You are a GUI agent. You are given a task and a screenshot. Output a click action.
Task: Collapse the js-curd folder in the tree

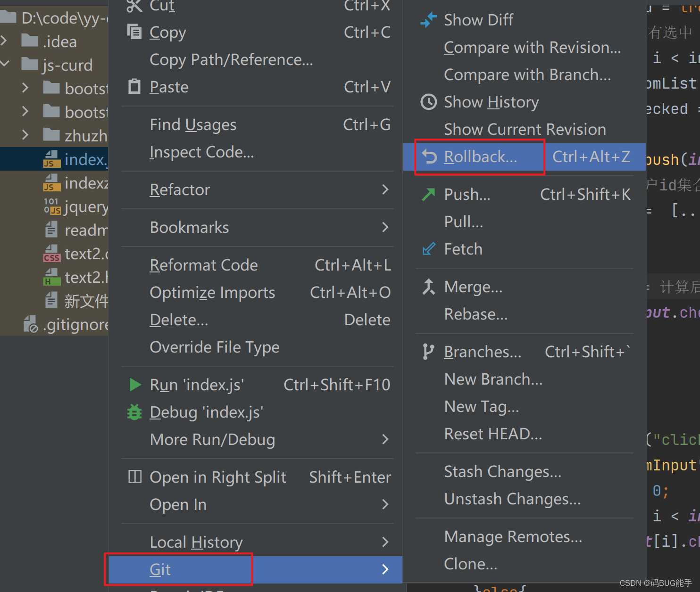click(5, 65)
